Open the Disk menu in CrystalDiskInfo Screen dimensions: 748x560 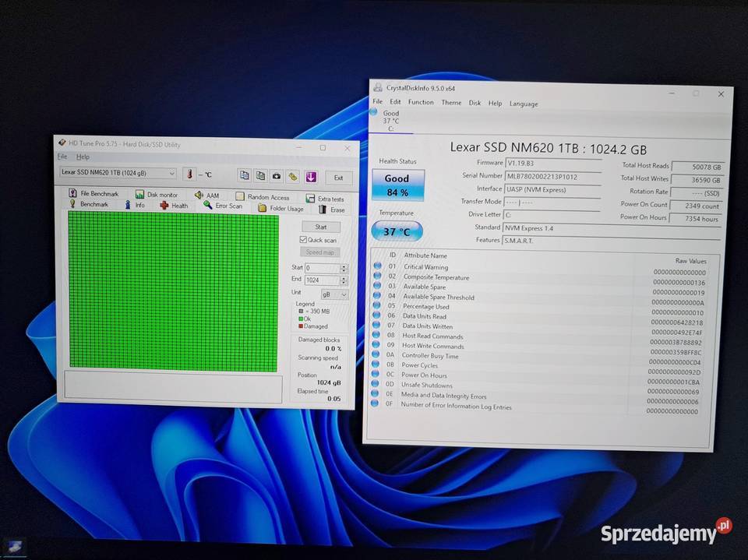point(475,103)
